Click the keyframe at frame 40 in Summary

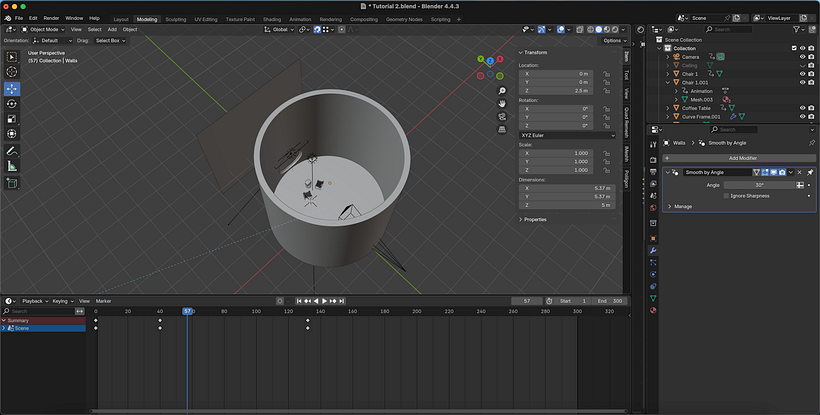tap(160, 320)
